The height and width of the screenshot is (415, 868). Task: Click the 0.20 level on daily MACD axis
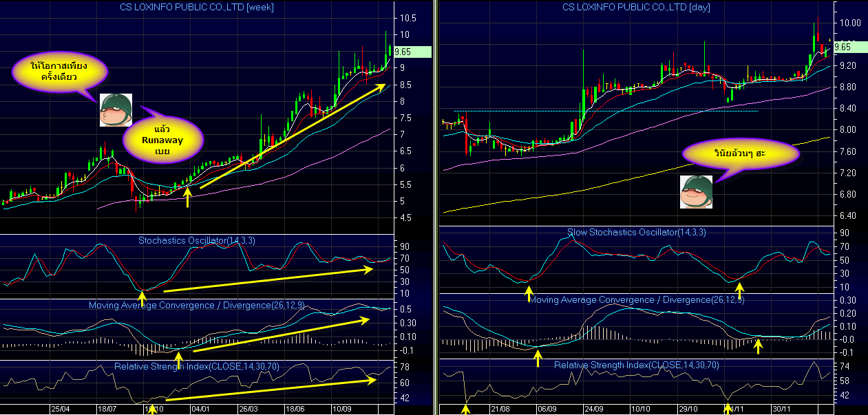pos(849,314)
